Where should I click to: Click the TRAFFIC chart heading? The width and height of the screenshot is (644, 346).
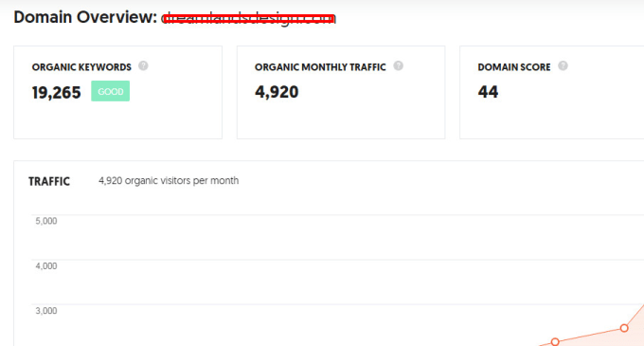coord(49,181)
